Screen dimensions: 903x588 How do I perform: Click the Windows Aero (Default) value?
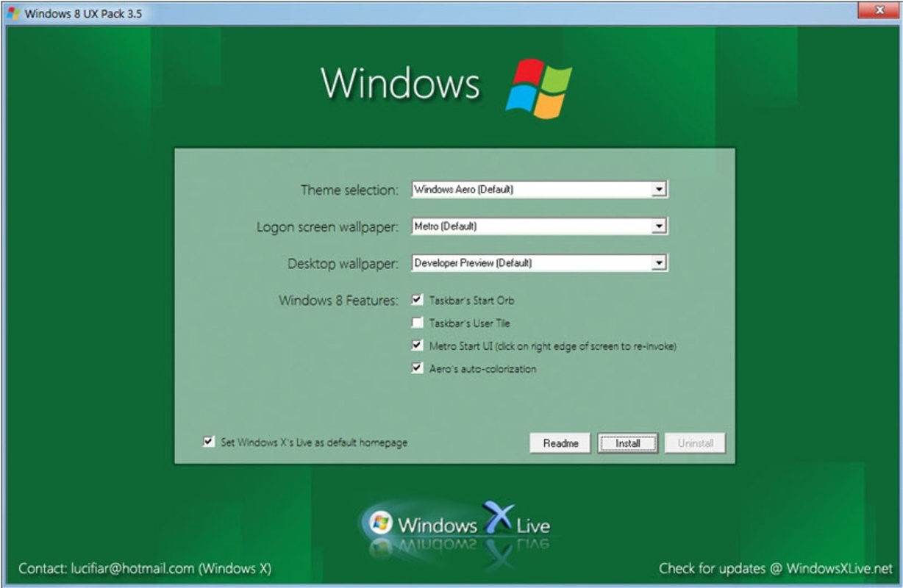pyautogui.click(x=463, y=190)
